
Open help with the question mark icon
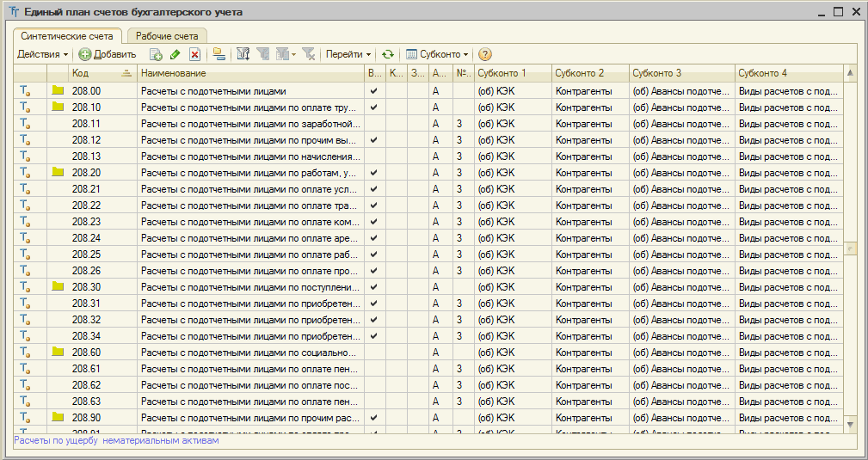pyautogui.click(x=485, y=54)
